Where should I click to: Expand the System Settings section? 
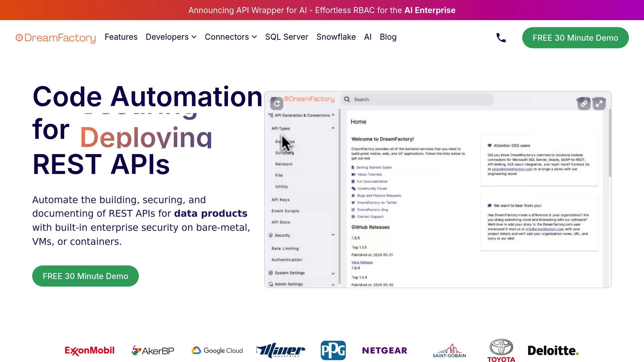333,273
